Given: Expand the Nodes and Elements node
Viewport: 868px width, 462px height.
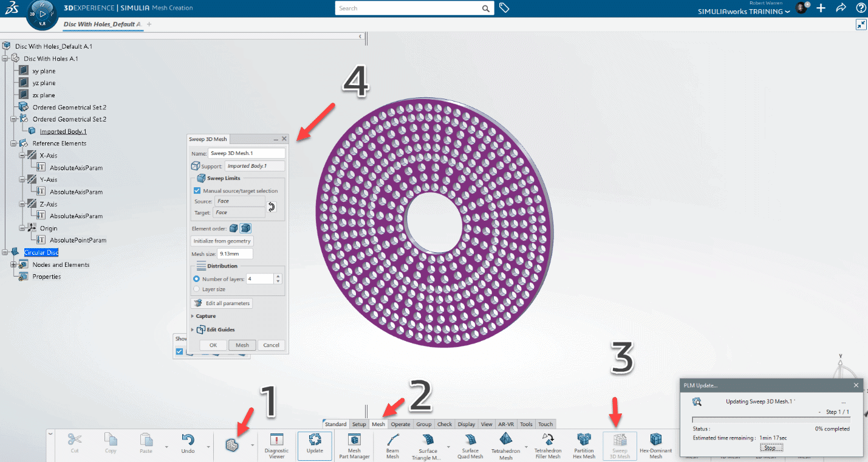Looking at the screenshot, I should coord(13,264).
